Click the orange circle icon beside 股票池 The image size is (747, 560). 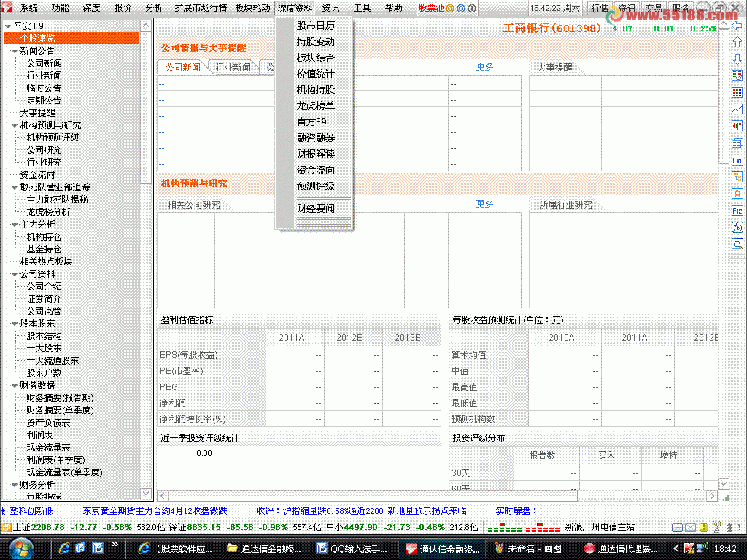click(449, 8)
